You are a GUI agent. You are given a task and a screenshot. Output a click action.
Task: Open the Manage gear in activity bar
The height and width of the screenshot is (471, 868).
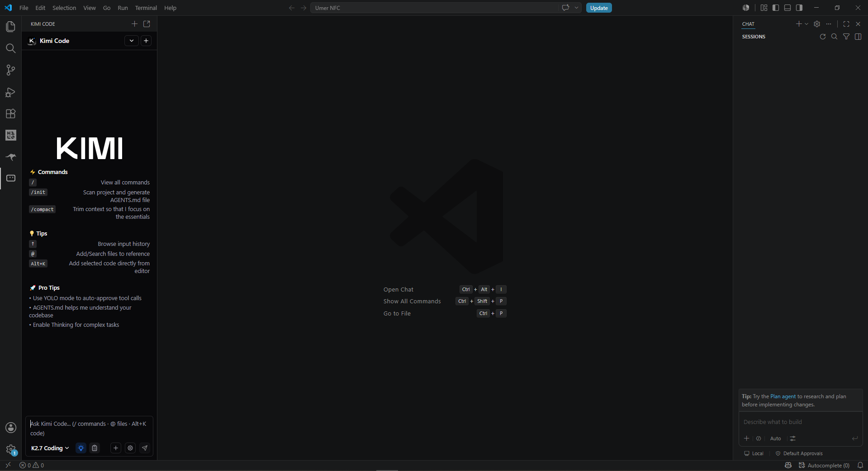11,449
